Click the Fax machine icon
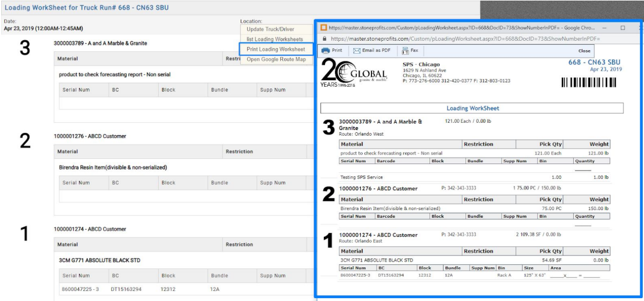 (x=405, y=51)
